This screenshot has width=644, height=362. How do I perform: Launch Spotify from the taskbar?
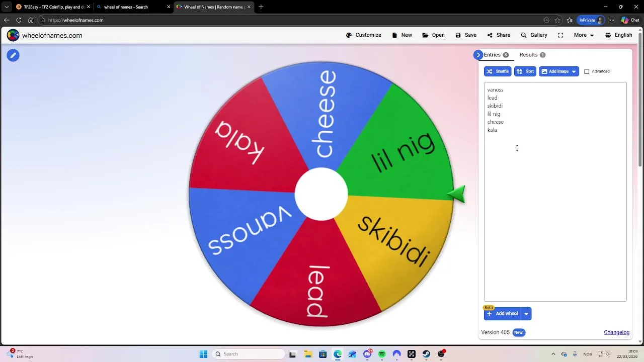click(382, 354)
